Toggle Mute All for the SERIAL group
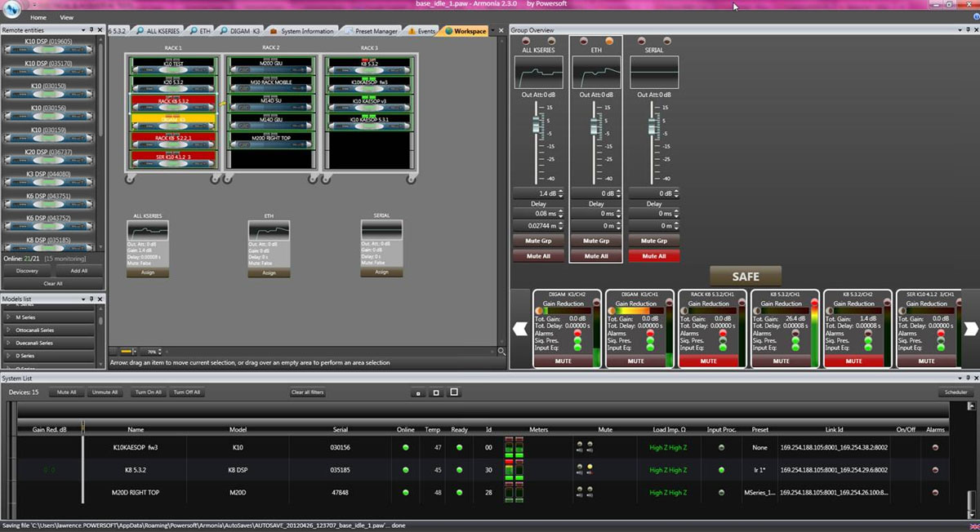Viewport: 980px width, 532px height. pyautogui.click(x=653, y=256)
